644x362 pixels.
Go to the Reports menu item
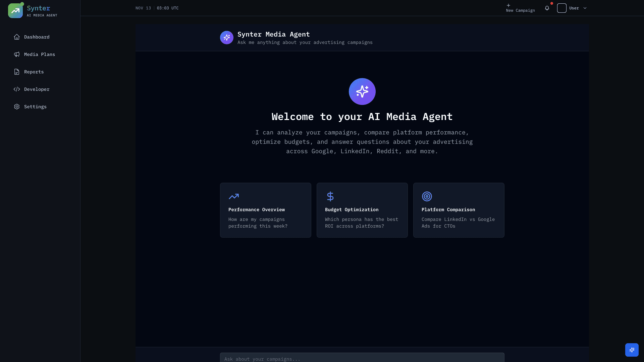click(x=34, y=72)
